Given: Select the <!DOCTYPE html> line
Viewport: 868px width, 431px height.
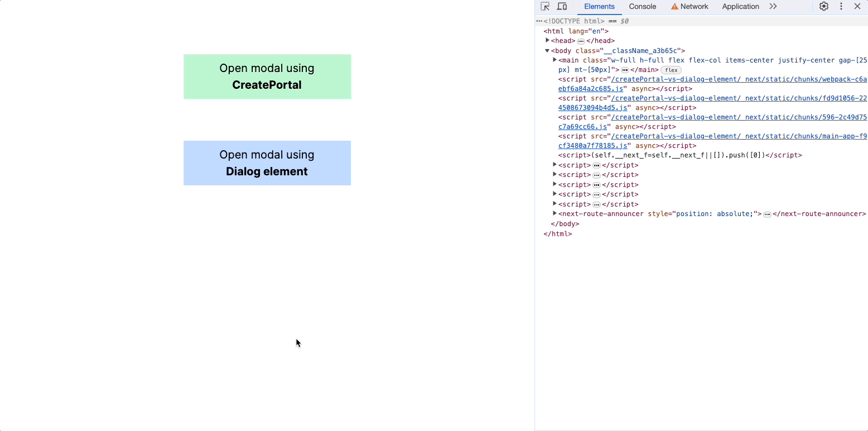Looking at the screenshot, I should tap(574, 21).
